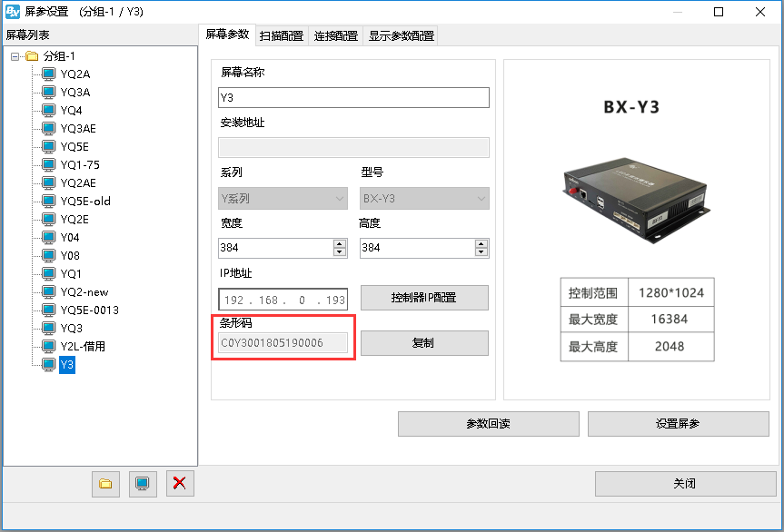Click into the 屏幕名称 text field
The height and width of the screenshot is (532, 784).
click(353, 97)
